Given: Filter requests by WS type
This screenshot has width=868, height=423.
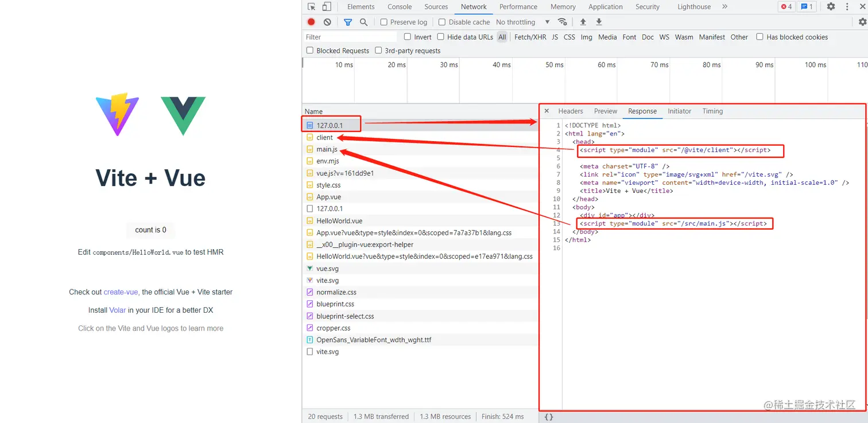Looking at the screenshot, I should click(x=664, y=37).
